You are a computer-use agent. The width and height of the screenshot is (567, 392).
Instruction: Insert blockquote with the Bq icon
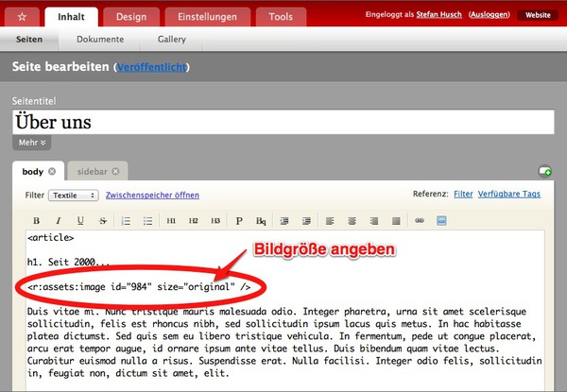tap(261, 220)
